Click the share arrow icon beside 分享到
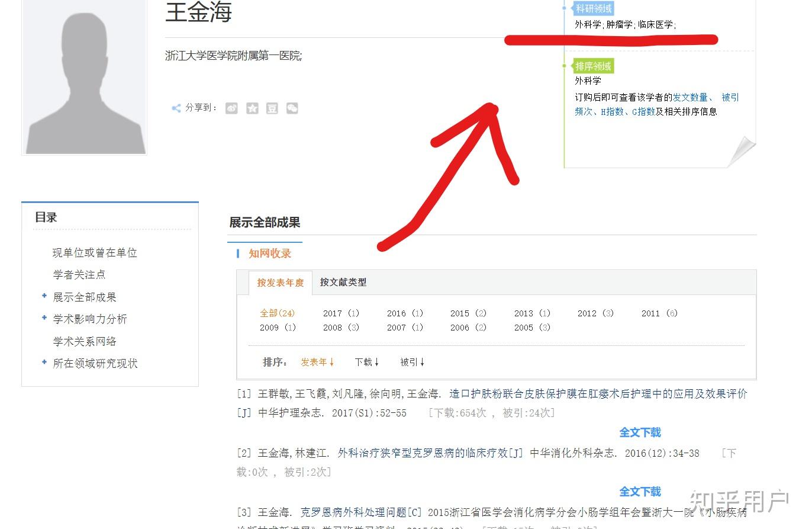Viewport: 812px width, 529px height. [176, 108]
